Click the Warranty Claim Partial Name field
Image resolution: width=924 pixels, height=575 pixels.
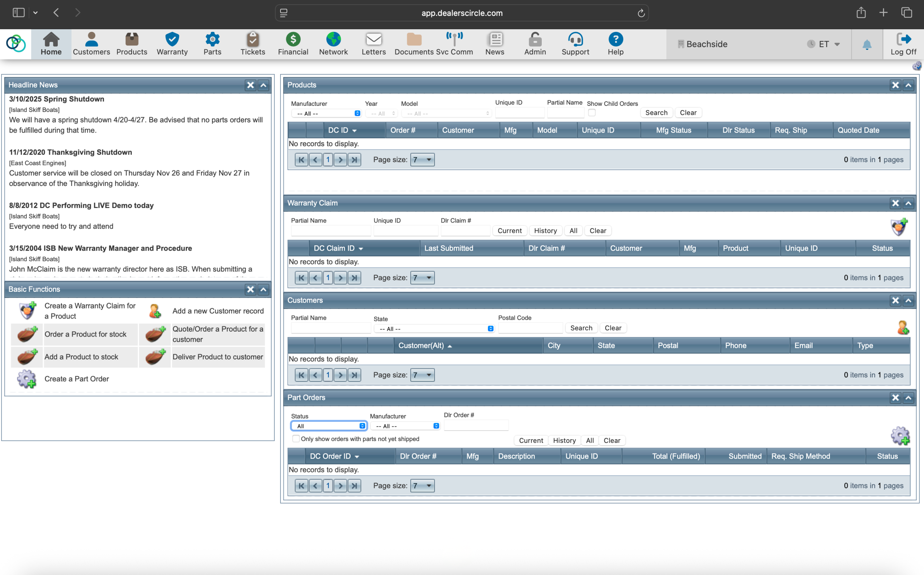pyautogui.click(x=331, y=230)
